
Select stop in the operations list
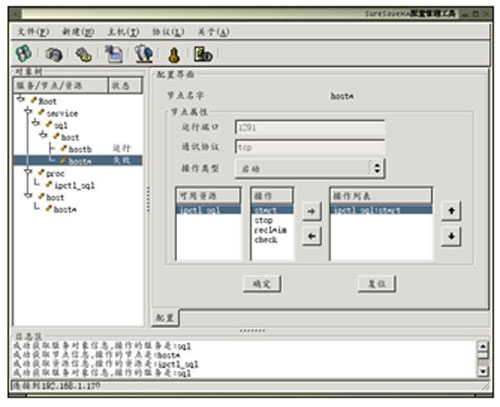coord(264,220)
